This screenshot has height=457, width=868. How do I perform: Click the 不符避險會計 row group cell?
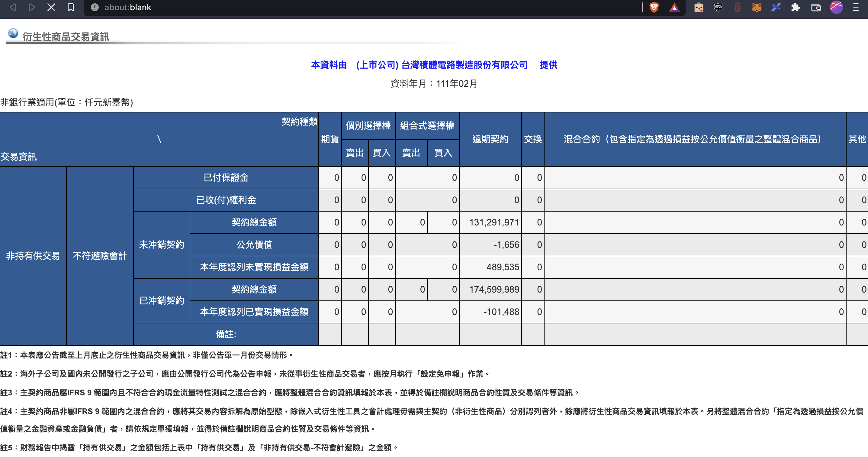100,256
